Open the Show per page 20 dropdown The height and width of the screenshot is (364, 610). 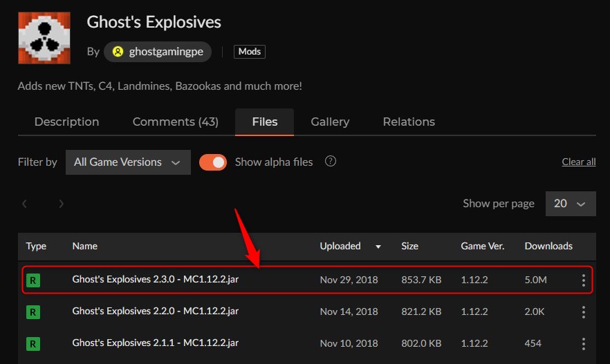[571, 204]
